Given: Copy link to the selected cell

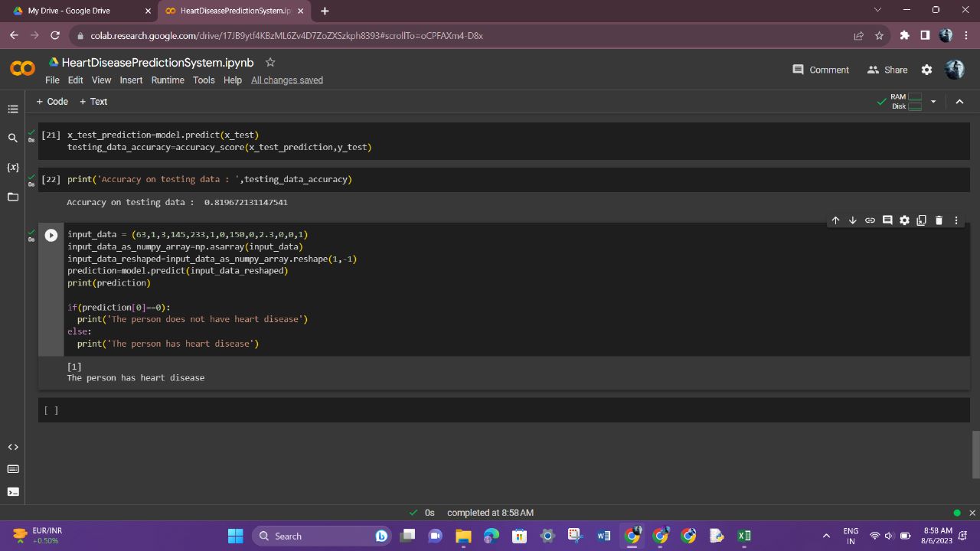Looking at the screenshot, I should coord(870,220).
